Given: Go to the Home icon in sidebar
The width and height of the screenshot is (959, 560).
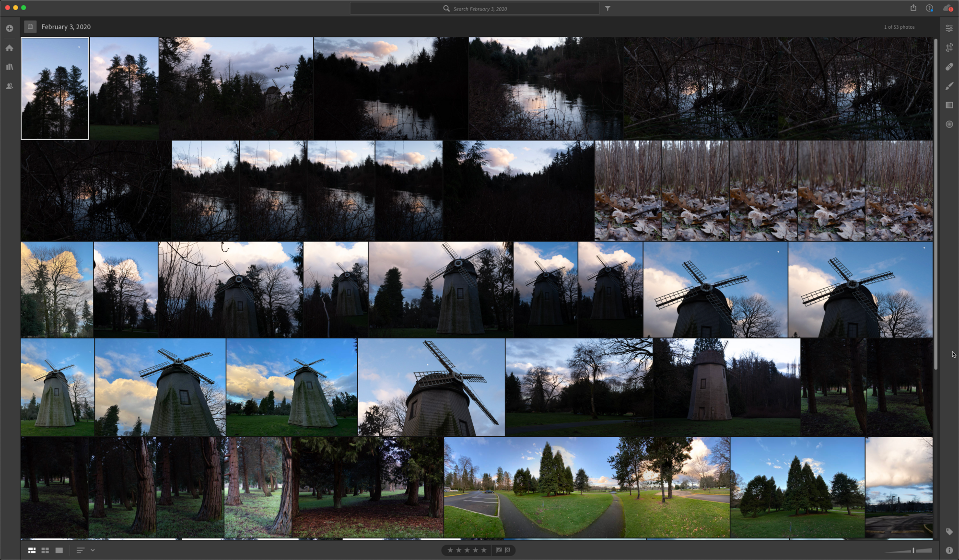Looking at the screenshot, I should (9, 48).
